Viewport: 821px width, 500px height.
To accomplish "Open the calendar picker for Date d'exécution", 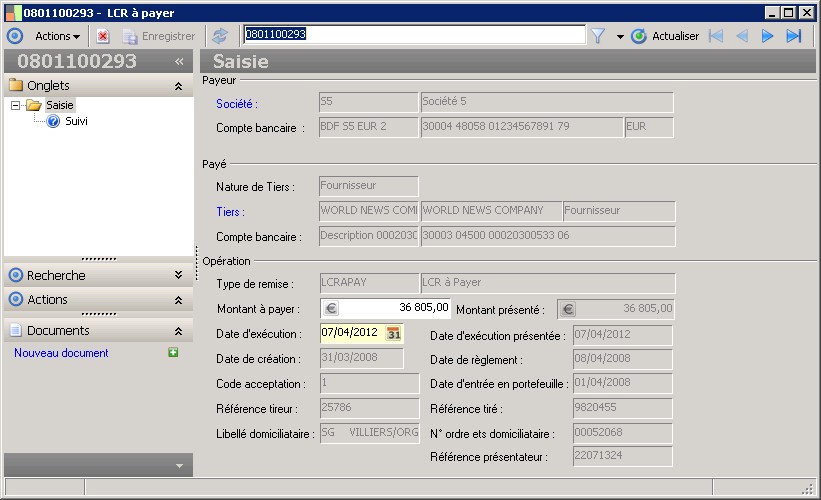I will (x=394, y=333).
